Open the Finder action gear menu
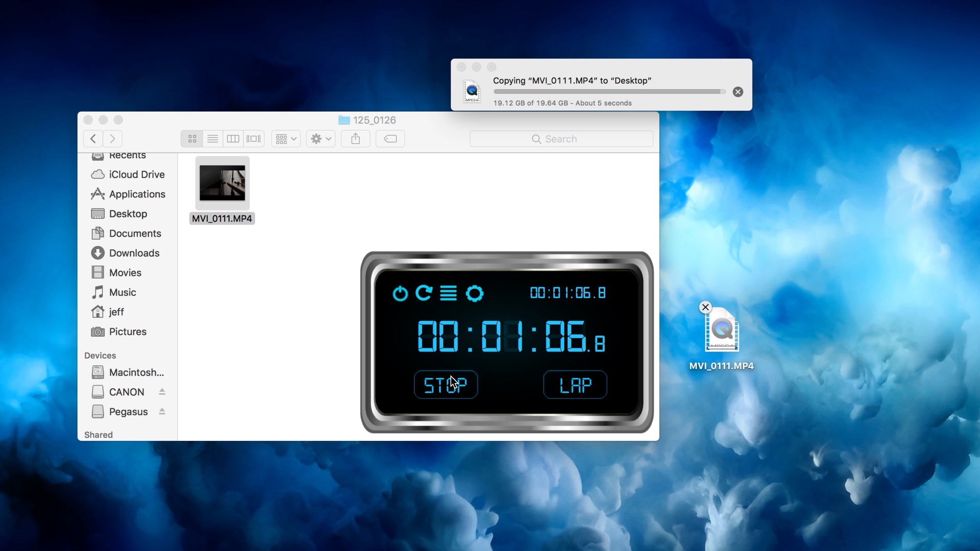 tap(321, 139)
